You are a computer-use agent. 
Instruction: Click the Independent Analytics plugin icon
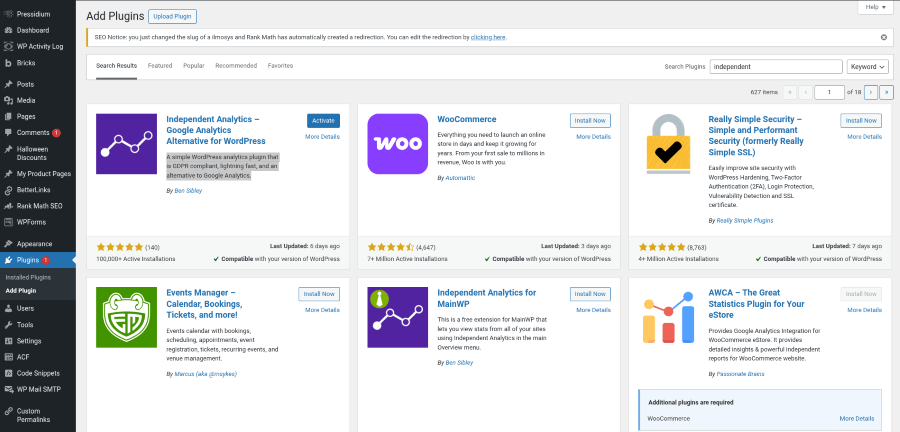126,144
